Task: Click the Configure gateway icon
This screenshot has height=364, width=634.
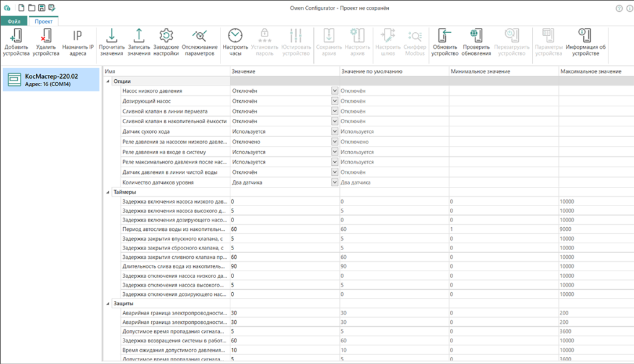Action: click(x=388, y=35)
